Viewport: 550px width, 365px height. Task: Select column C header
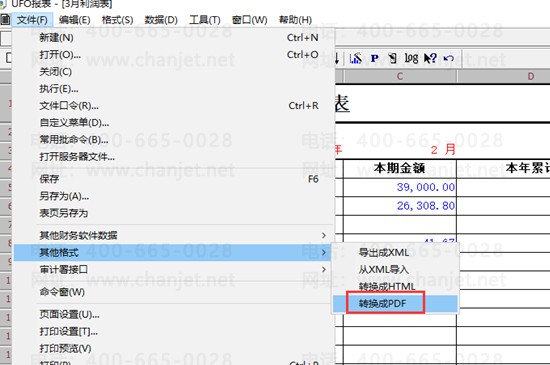point(400,76)
